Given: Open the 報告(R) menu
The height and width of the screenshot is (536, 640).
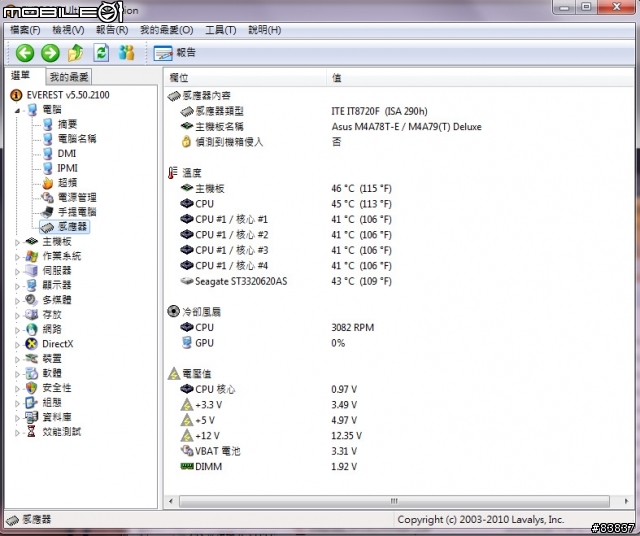Looking at the screenshot, I should [112, 30].
